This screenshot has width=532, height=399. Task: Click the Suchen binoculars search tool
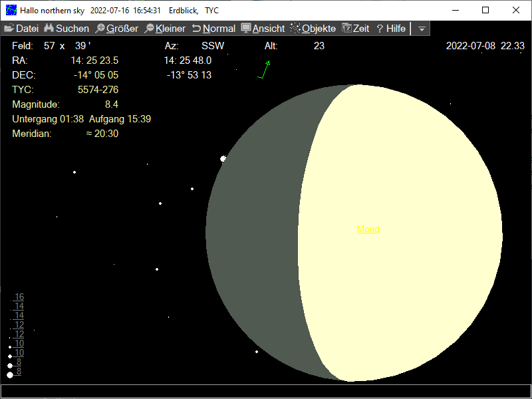(66, 29)
